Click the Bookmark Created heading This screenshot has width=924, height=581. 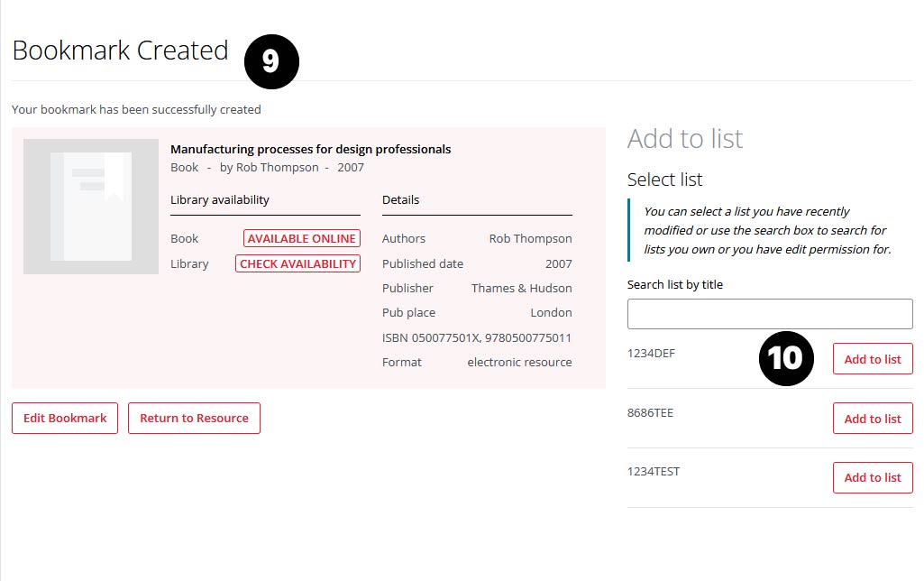click(120, 51)
